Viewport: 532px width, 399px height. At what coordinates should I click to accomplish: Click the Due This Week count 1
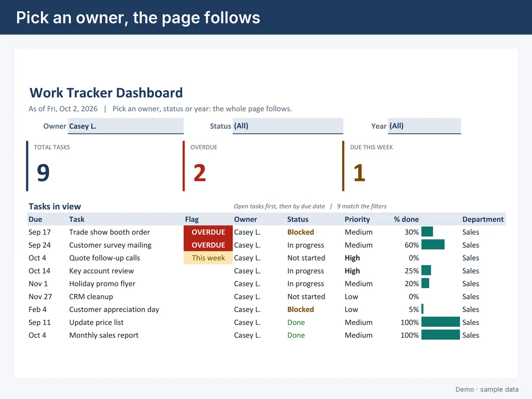(359, 173)
